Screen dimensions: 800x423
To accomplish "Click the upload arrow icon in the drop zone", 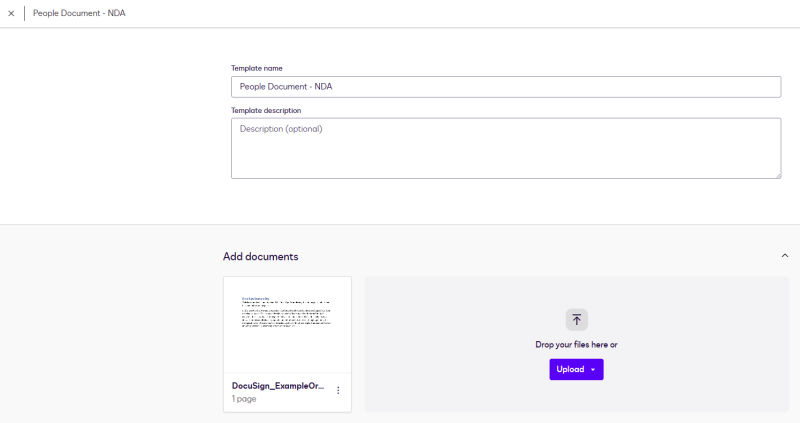I will coord(576,320).
